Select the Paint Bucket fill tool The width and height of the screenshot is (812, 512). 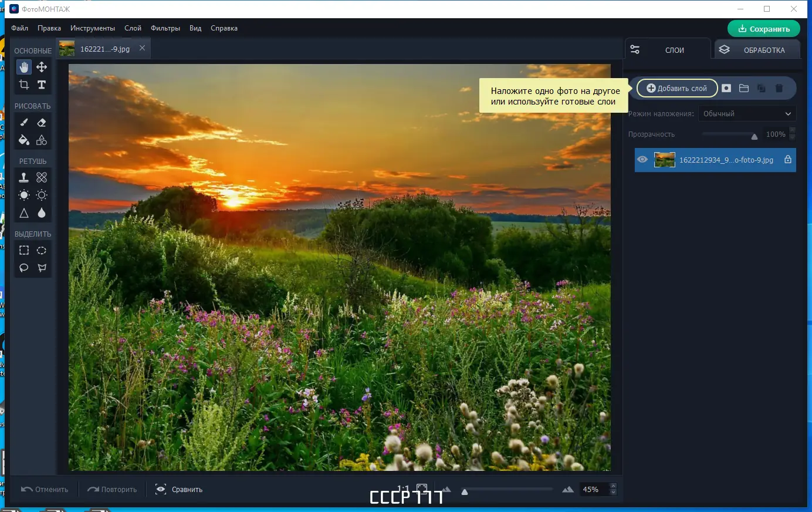tap(24, 140)
